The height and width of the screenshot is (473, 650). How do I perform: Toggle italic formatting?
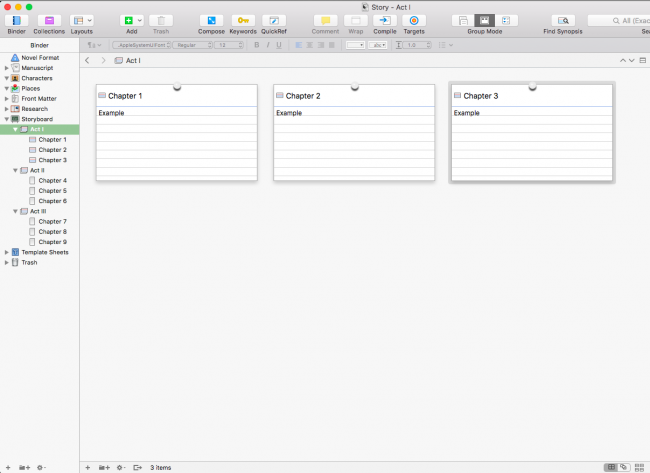268,45
